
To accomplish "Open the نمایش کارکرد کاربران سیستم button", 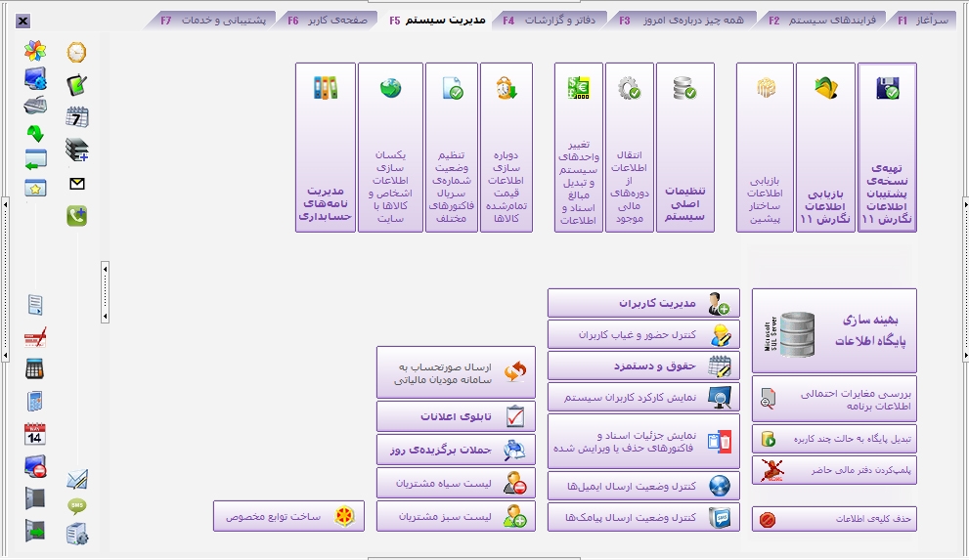I will point(643,397).
